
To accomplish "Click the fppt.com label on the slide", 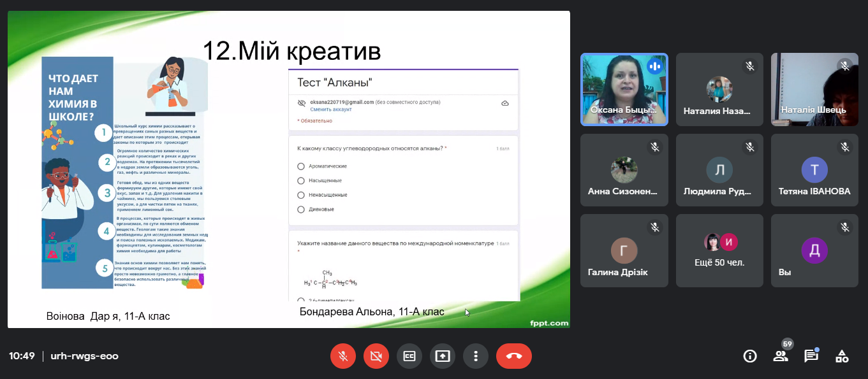I will pos(549,323).
